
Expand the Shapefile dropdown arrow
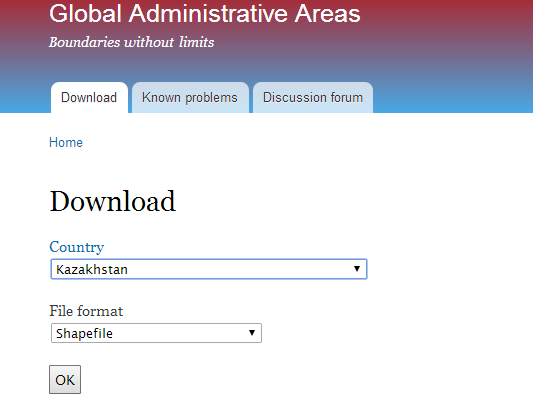[x=252, y=333]
